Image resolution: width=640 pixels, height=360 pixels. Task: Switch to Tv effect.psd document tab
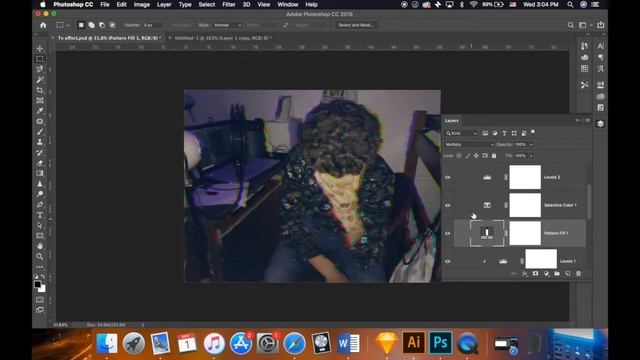pyautogui.click(x=109, y=38)
